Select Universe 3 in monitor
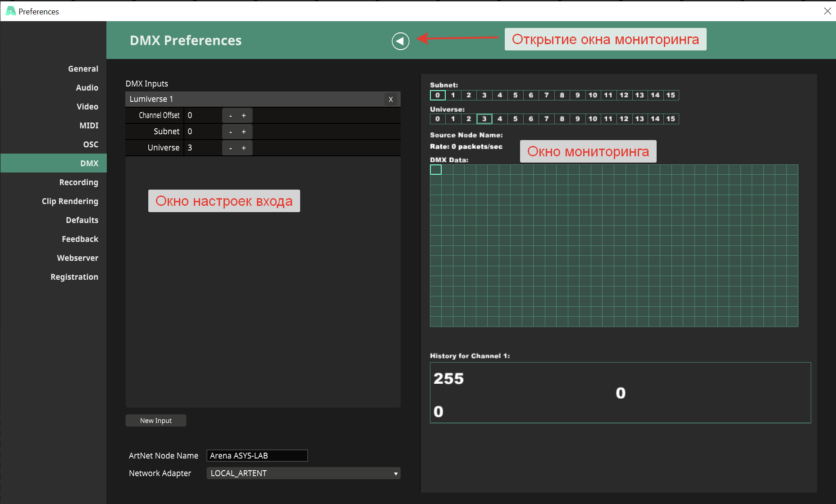 484,119
